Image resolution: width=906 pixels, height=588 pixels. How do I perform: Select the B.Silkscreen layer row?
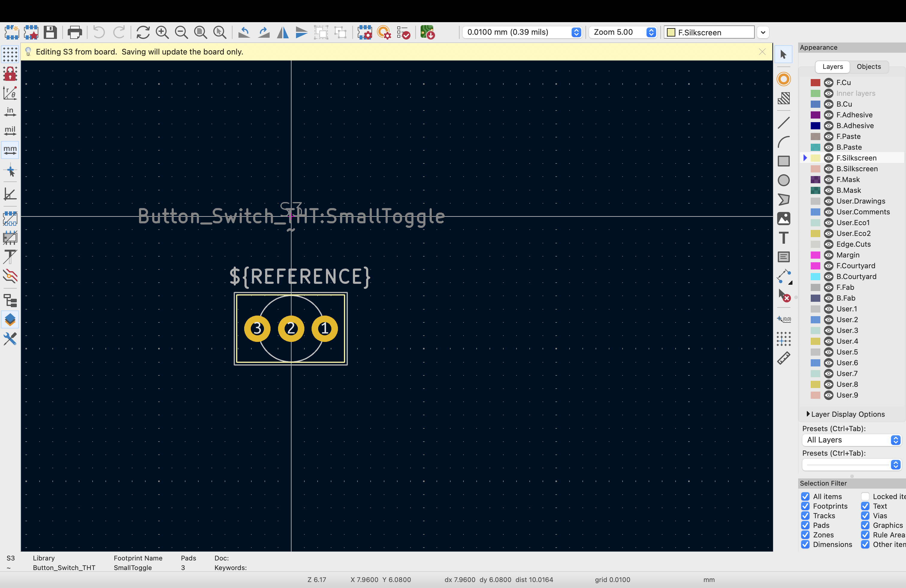pos(852,169)
